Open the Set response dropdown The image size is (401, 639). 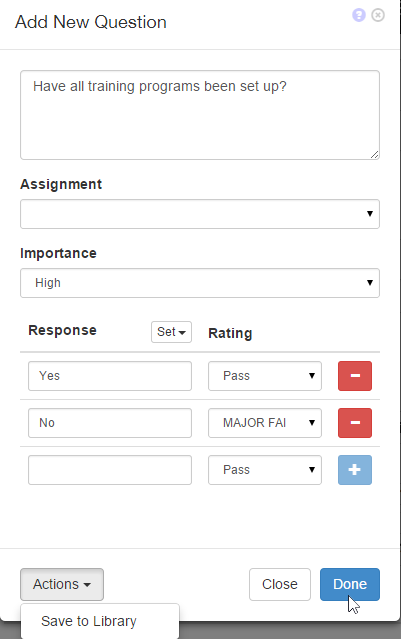pos(171,332)
